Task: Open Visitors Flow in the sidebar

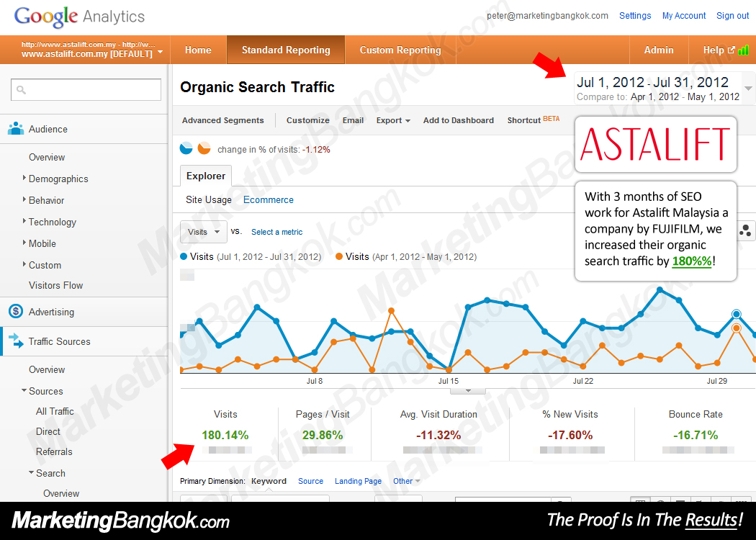Action: pyautogui.click(x=55, y=285)
